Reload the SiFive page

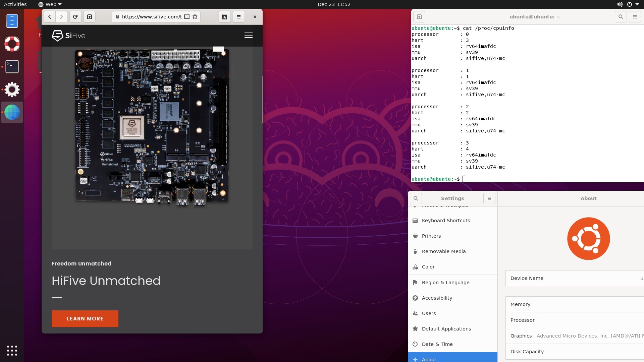point(75,17)
